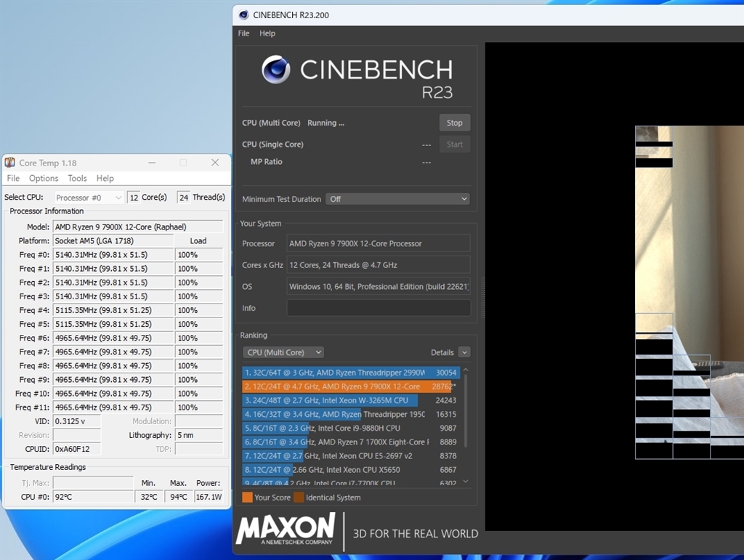Open the CPU (Multi Core) ranking selector
744x560 pixels.
click(x=283, y=352)
